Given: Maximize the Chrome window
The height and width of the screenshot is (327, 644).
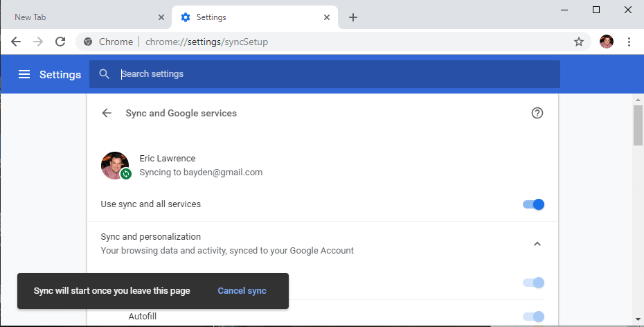Looking at the screenshot, I should (x=596, y=10).
